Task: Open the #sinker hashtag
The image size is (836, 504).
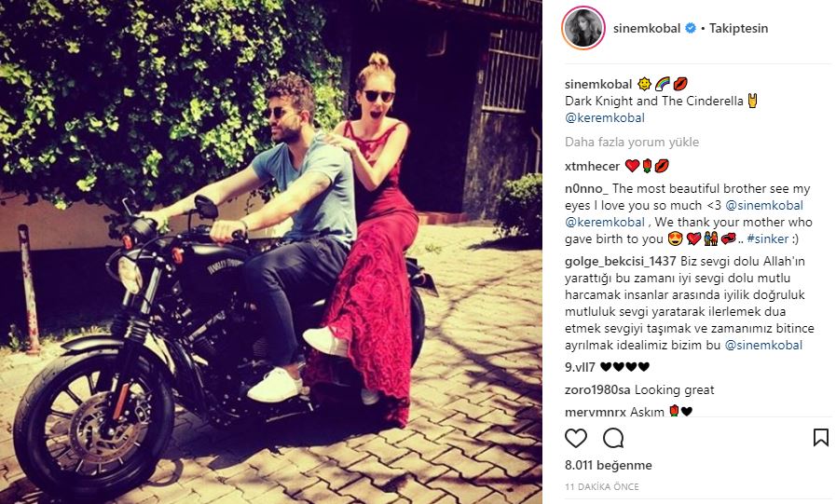Action: pyautogui.click(x=767, y=238)
